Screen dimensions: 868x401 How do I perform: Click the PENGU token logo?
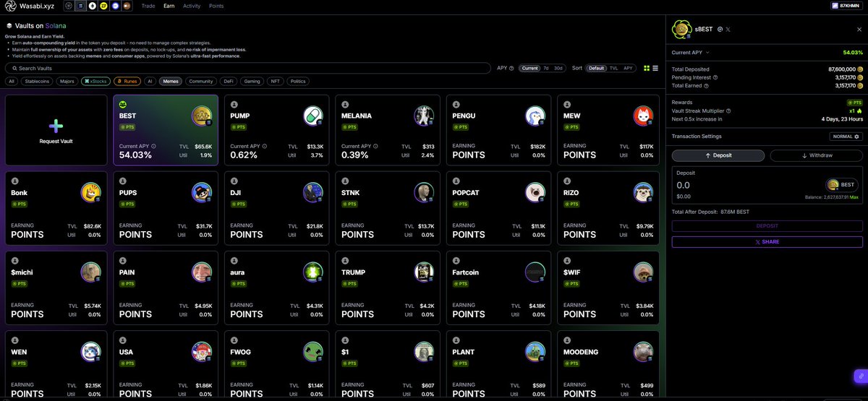tap(535, 116)
